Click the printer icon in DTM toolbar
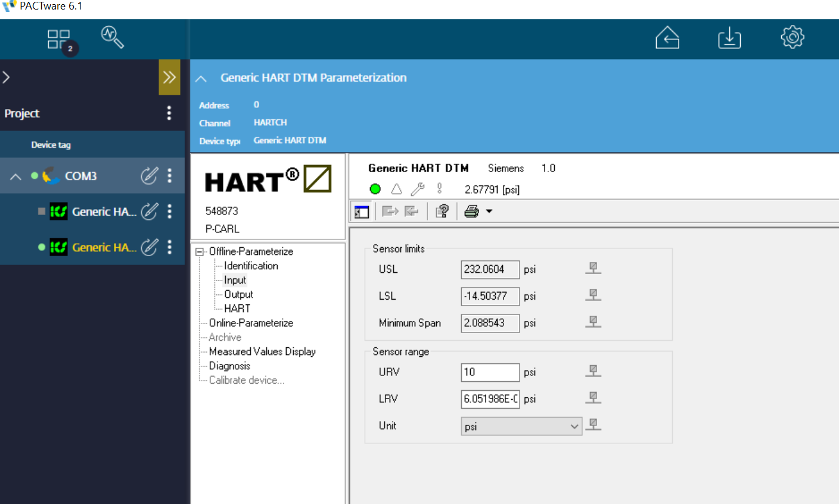 (471, 211)
